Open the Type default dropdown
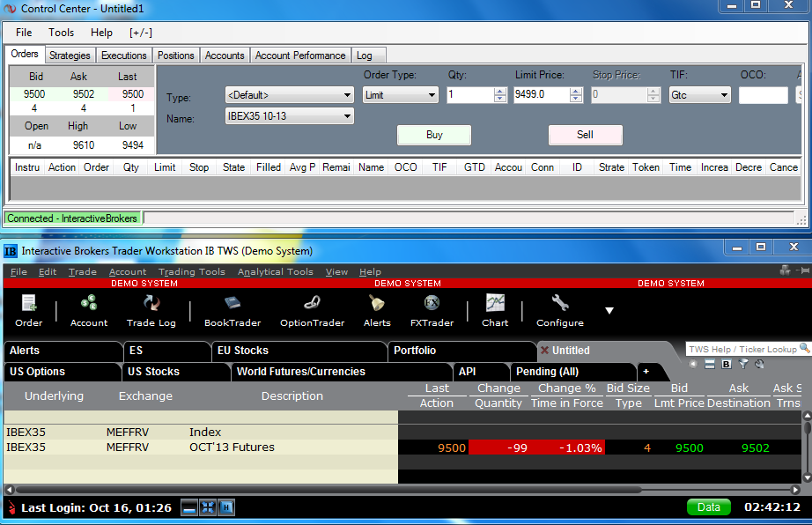This screenshot has height=525, width=812. click(290, 95)
